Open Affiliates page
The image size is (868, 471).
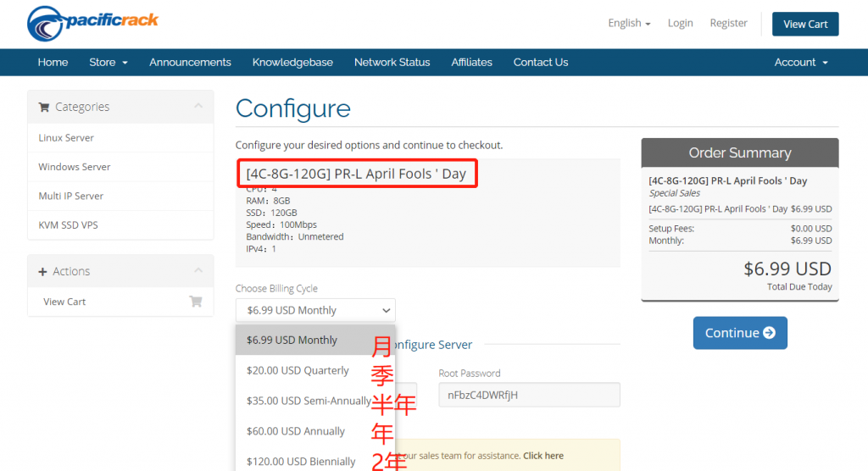(471, 62)
